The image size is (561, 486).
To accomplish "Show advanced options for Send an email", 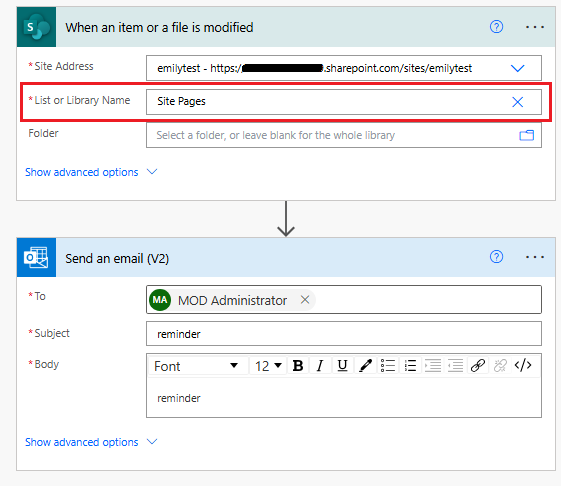I will pos(82,442).
